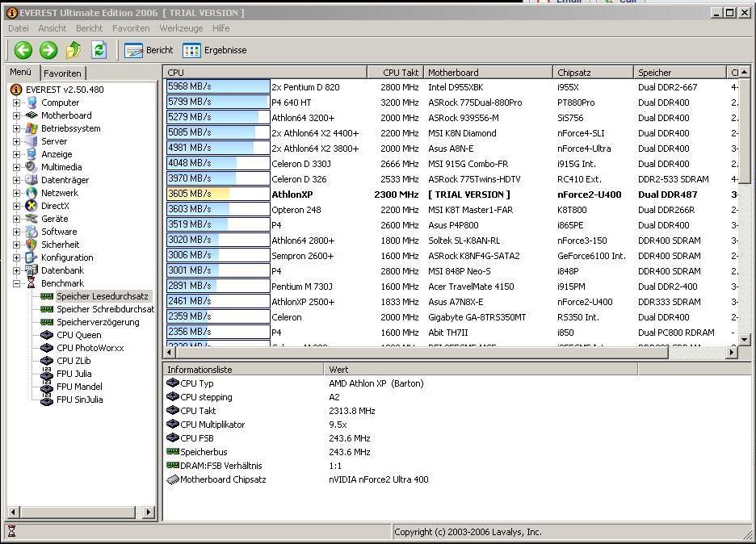Expand the Konfiguration tree node
Viewport: 756px width, 544px height.
[16, 257]
